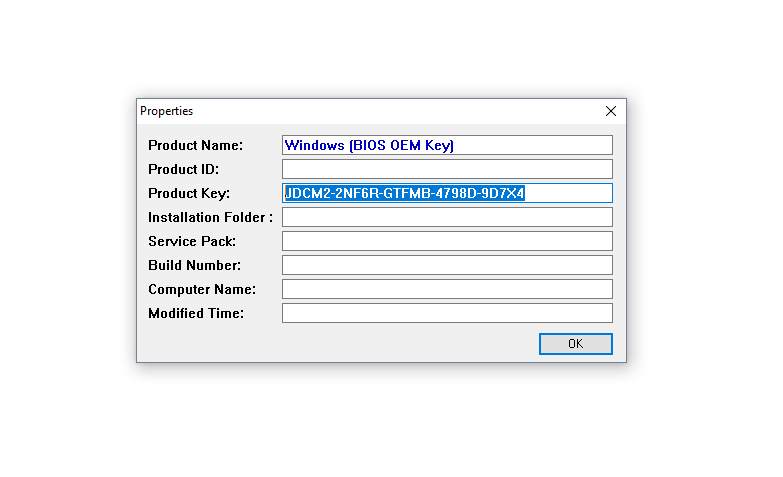This screenshot has width=783, height=477.
Task: Click the Modified Time field
Action: 447,313
